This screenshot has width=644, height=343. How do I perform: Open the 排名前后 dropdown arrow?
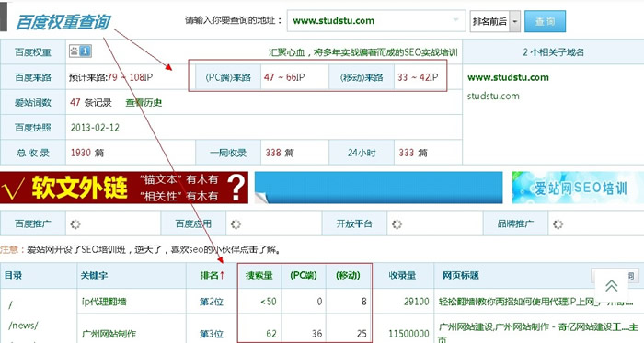click(515, 21)
